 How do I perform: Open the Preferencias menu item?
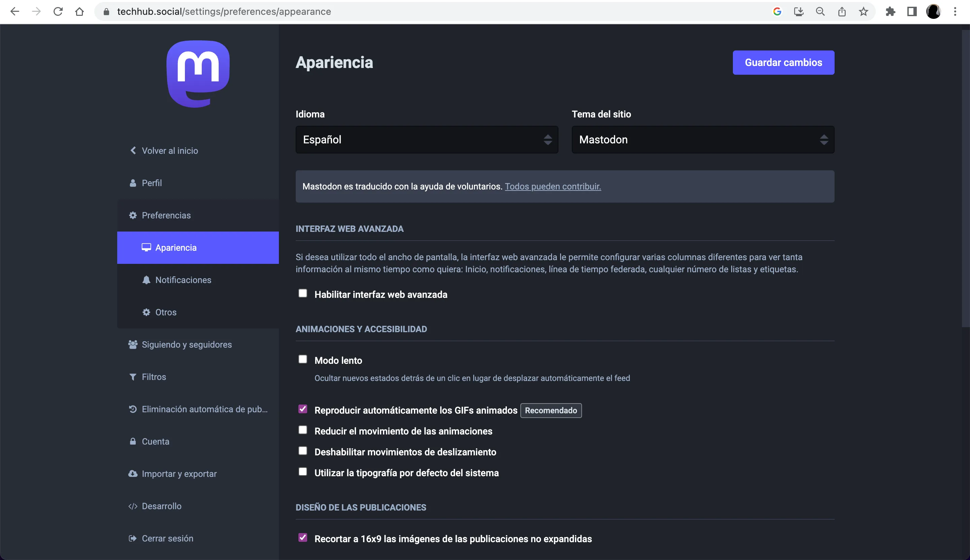[198, 215]
